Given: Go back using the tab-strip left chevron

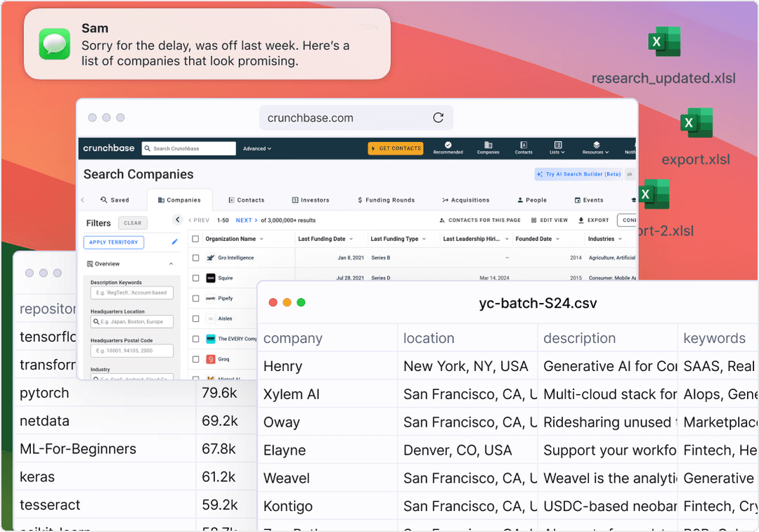Looking at the screenshot, I should click(83, 200).
